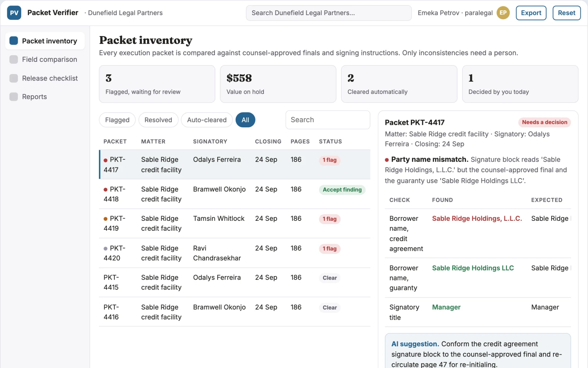Click the Cleared automatically card
This screenshot has height=368, width=588.
point(399,84)
